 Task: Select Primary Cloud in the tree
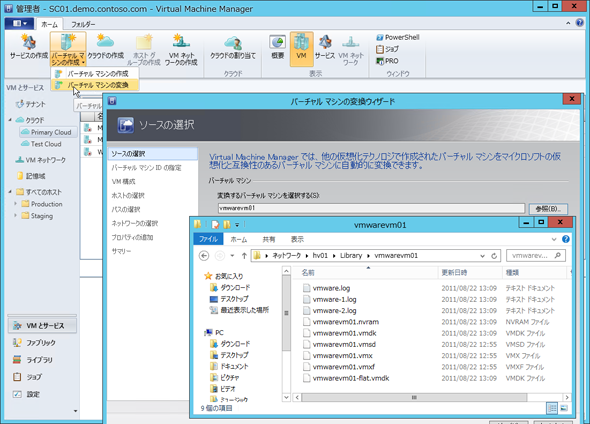[x=47, y=132]
